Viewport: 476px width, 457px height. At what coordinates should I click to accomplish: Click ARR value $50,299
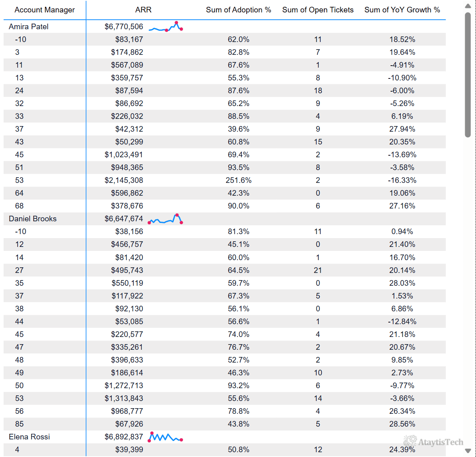coord(129,142)
